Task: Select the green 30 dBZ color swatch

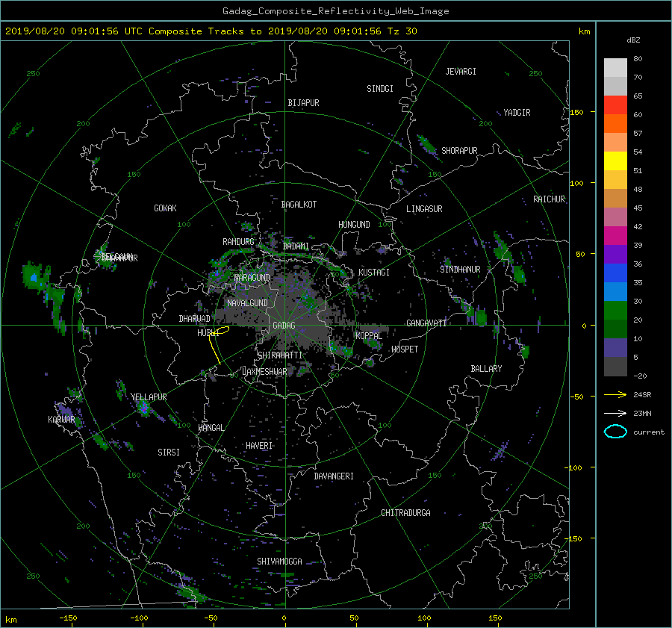Action: 615,310
